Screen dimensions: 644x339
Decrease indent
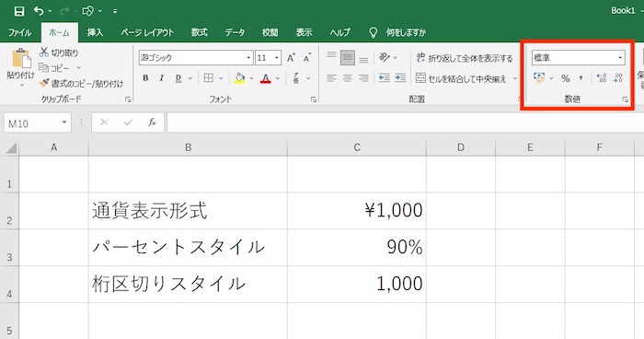(384, 77)
